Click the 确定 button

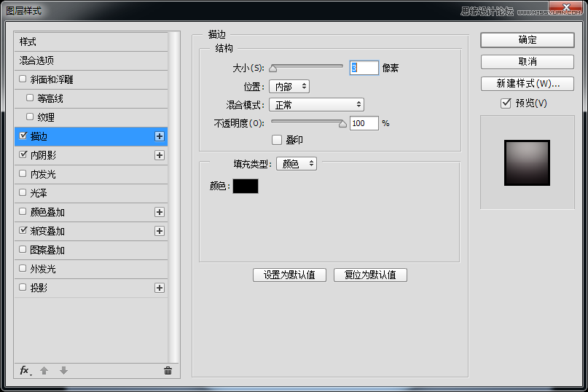(528, 40)
